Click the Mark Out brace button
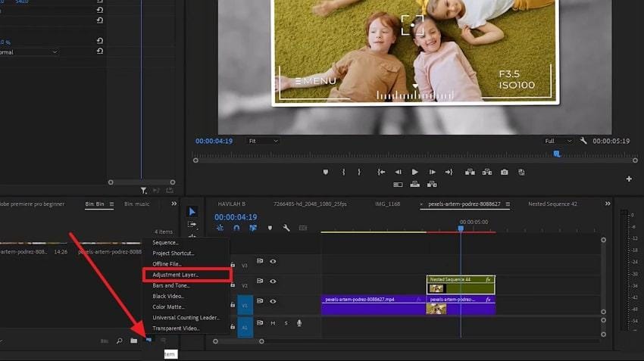Screen dimensions: 644x361 click(359, 173)
